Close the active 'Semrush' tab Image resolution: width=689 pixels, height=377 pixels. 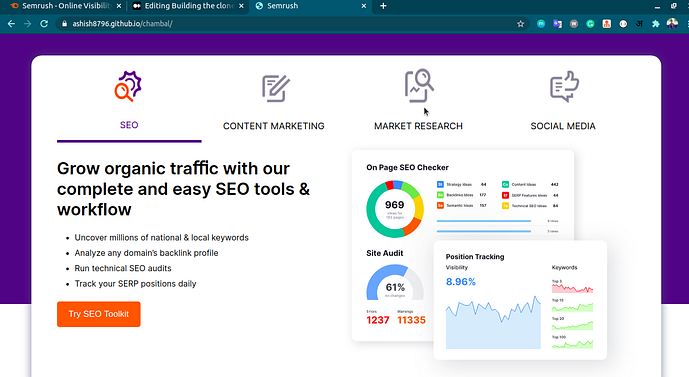coord(364,6)
